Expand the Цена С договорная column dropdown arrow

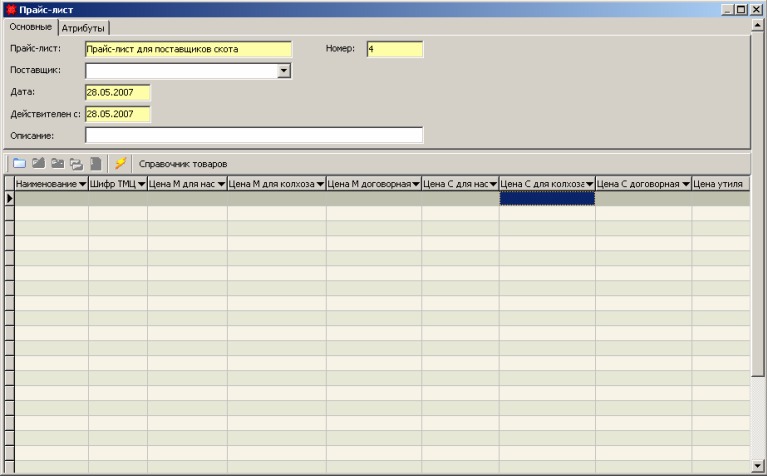685,184
